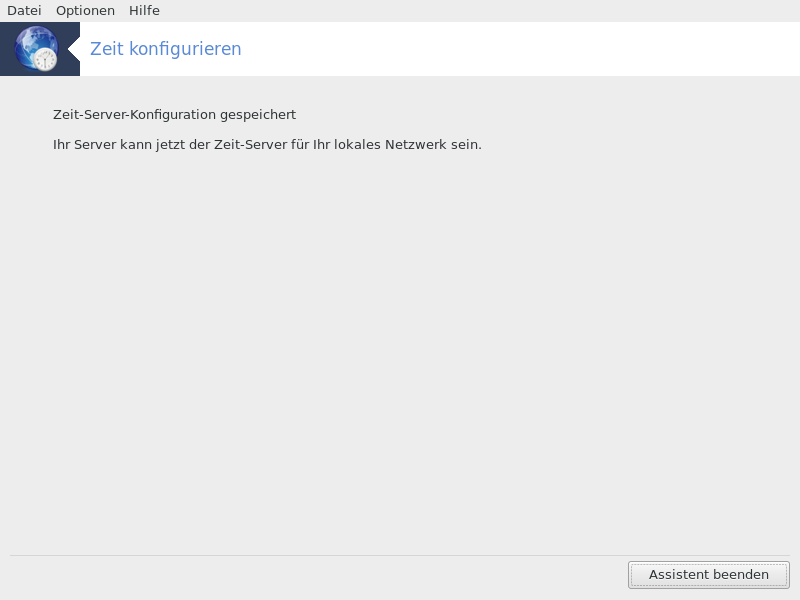
Task: Select the text 'Zeit-Server-Konfiguration gespeichert'
Action: pyautogui.click(x=174, y=115)
